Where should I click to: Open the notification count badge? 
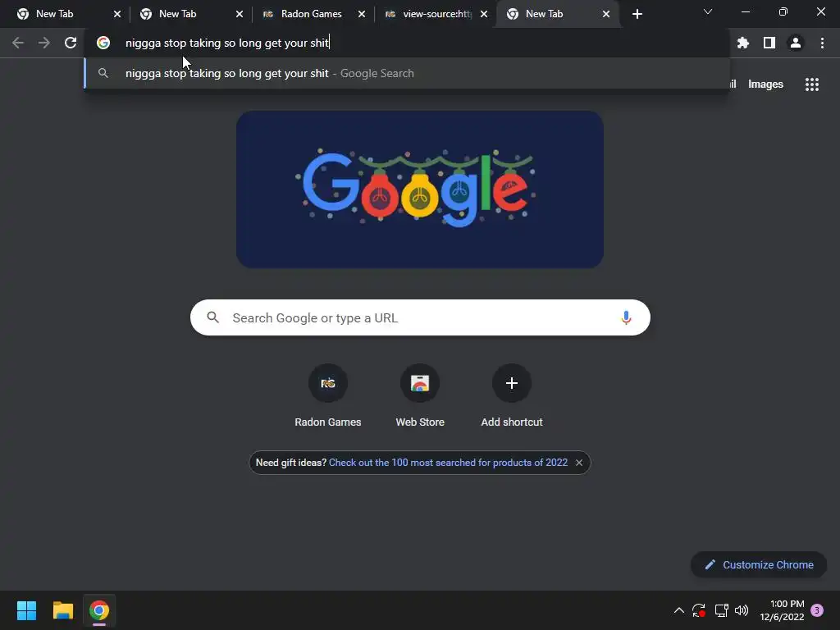click(817, 610)
